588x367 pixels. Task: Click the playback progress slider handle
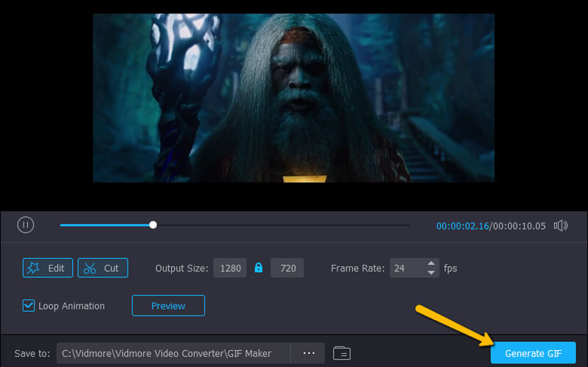[x=153, y=225]
